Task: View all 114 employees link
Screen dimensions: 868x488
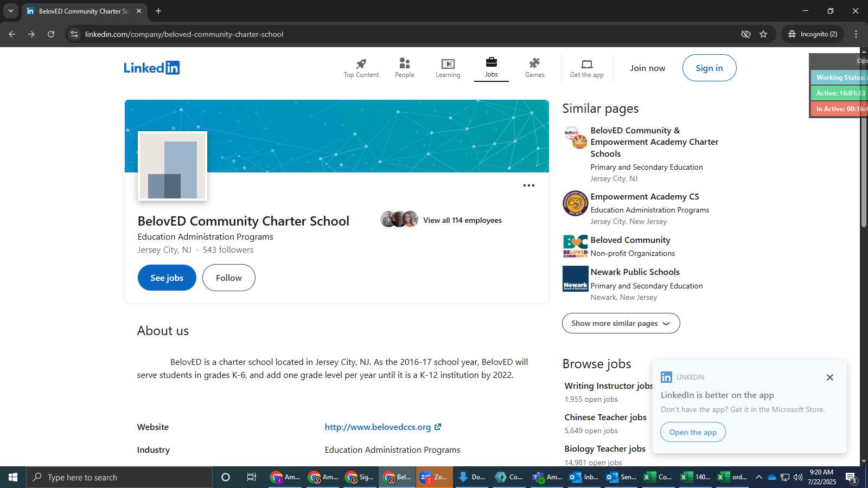Action: 463,220
